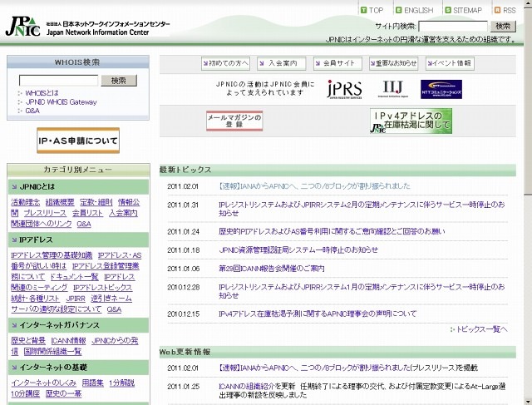The height and width of the screenshot is (405, 532).
Task: Open the 入会案内 menu item
Action: pos(282,63)
